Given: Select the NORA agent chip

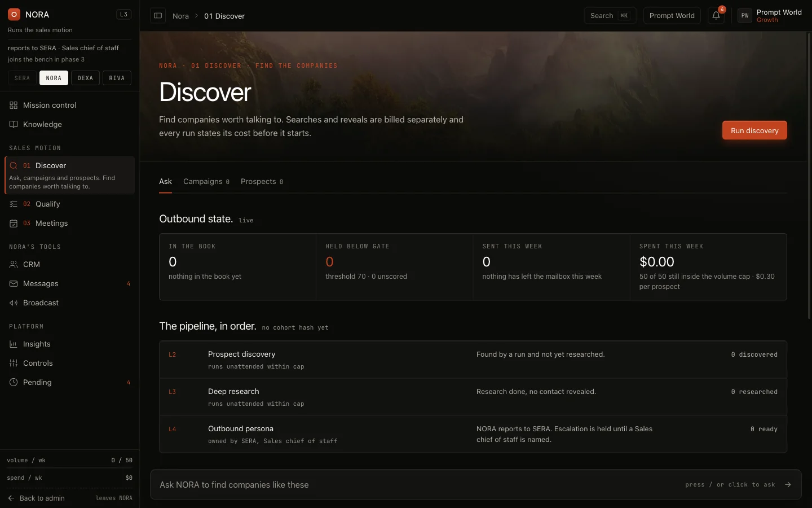Looking at the screenshot, I should click(54, 78).
